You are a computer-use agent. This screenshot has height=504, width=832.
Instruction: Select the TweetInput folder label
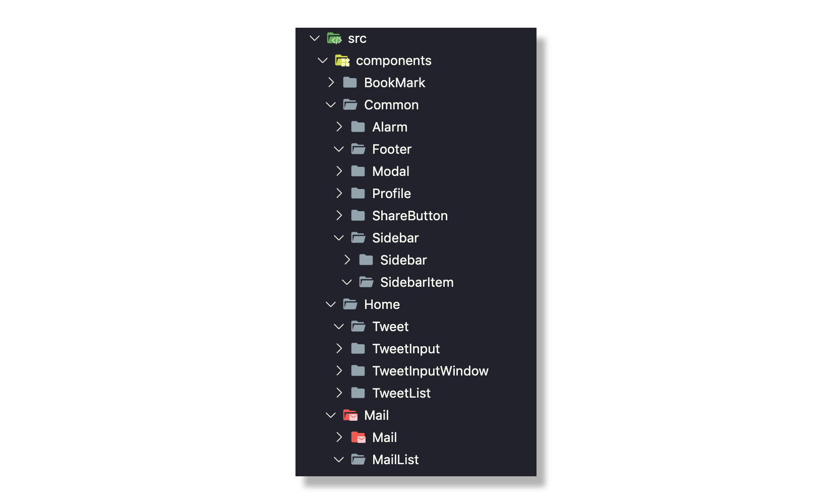(406, 349)
